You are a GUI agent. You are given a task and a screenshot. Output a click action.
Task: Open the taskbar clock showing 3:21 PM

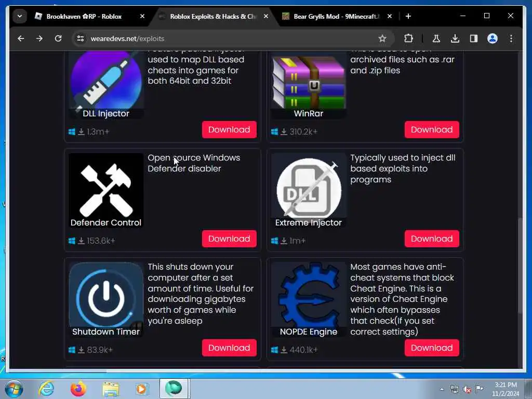[x=506, y=389]
